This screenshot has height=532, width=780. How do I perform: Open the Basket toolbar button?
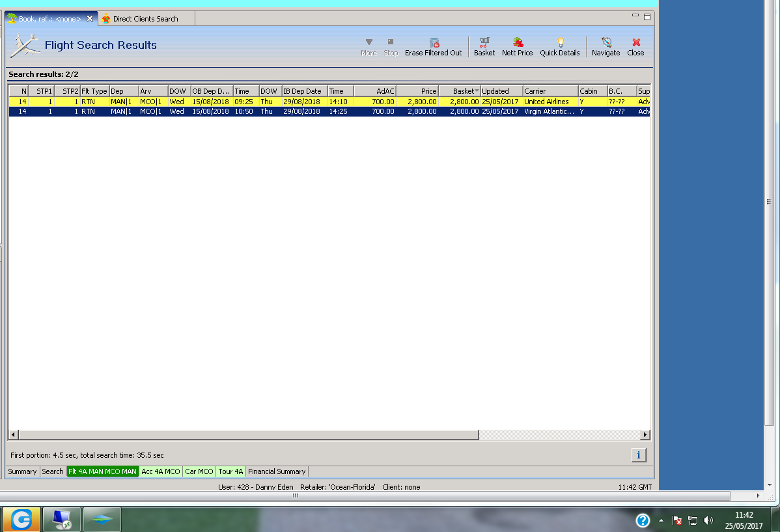(x=484, y=47)
